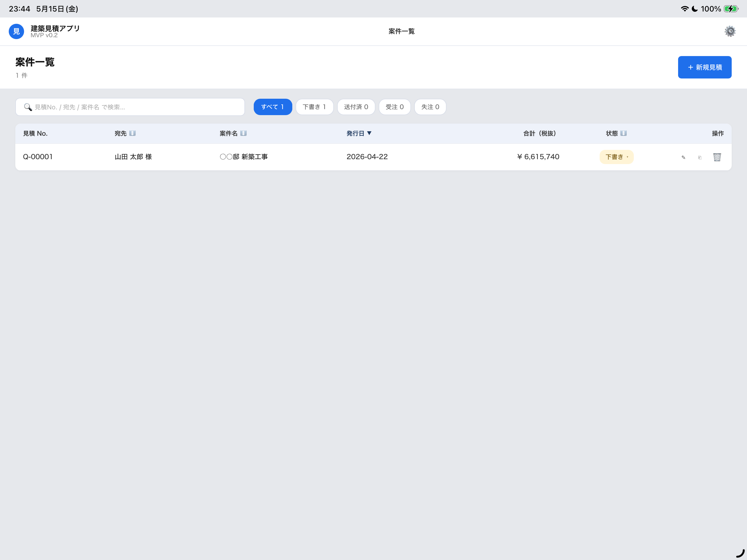Image resolution: width=747 pixels, height=560 pixels.
Task: Focus the 見積No. / 宛先 / 案件名 search field
Action: (130, 107)
